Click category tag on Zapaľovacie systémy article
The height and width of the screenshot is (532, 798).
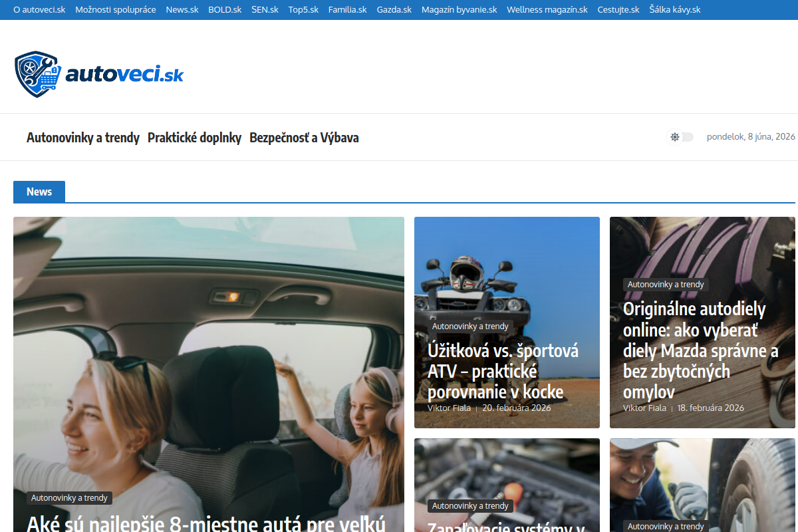pos(470,506)
